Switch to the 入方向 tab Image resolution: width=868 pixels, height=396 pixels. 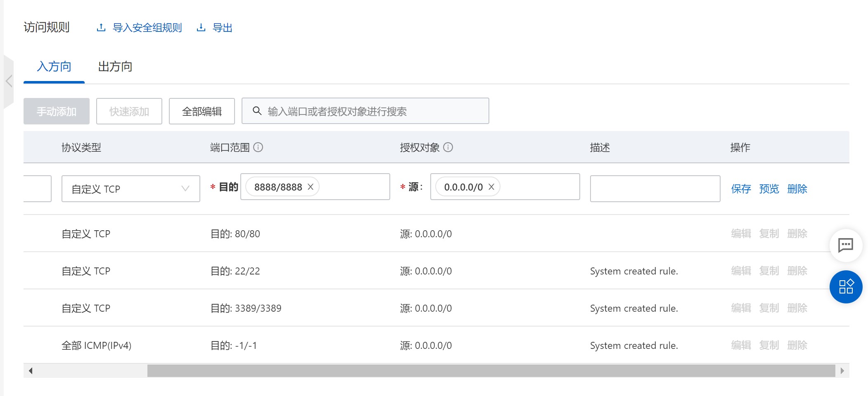pos(54,67)
